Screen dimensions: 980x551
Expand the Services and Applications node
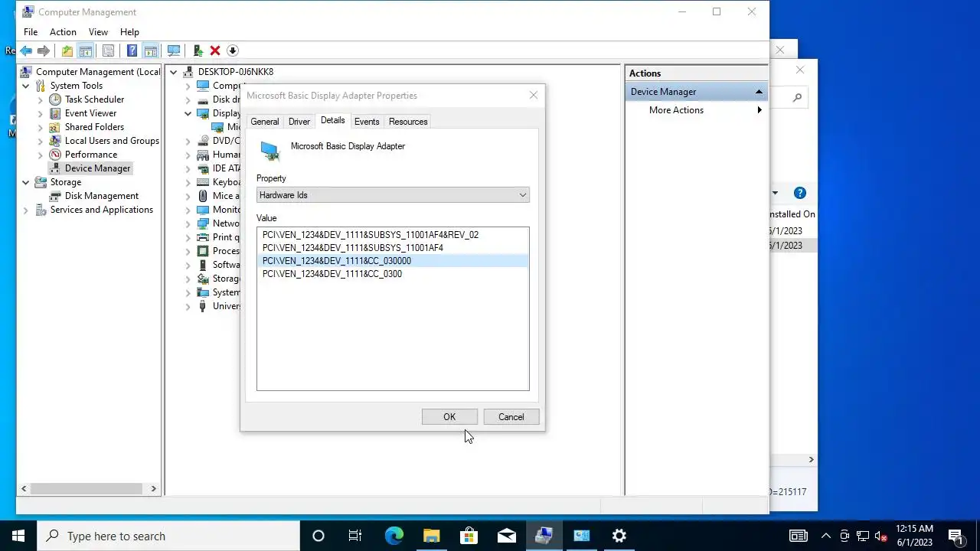click(x=26, y=210)
